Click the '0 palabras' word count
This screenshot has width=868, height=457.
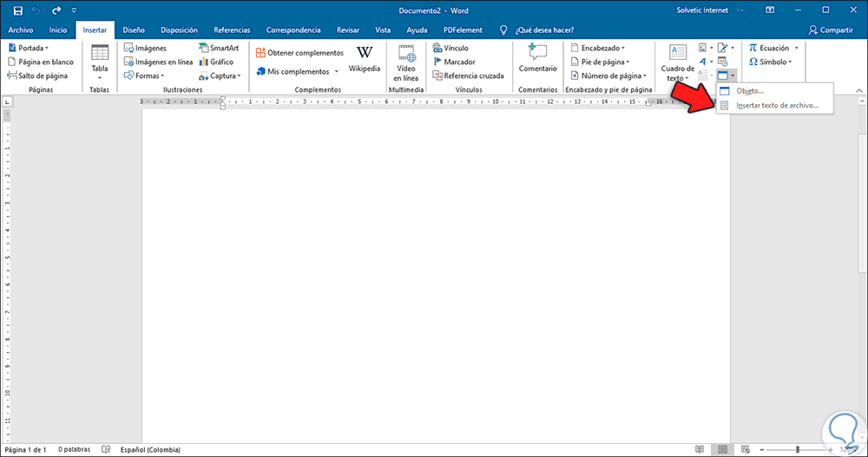pyautogui.click(x=74, y=450)
